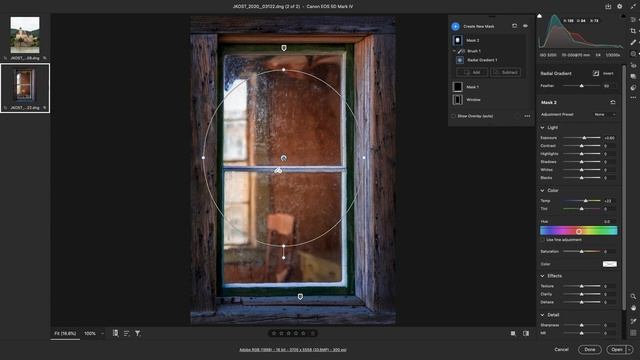
Task: Toggle visibility of all masks with eye icon
Action: point(525,26)
